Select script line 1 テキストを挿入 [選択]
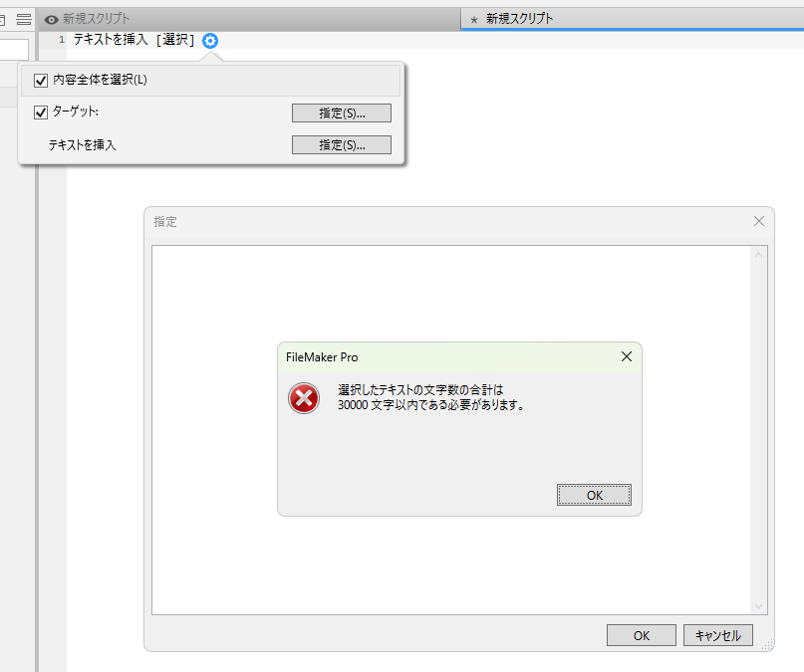Viewport: 804px width, 672px height. pyautogui.click(x=134, y=40)
